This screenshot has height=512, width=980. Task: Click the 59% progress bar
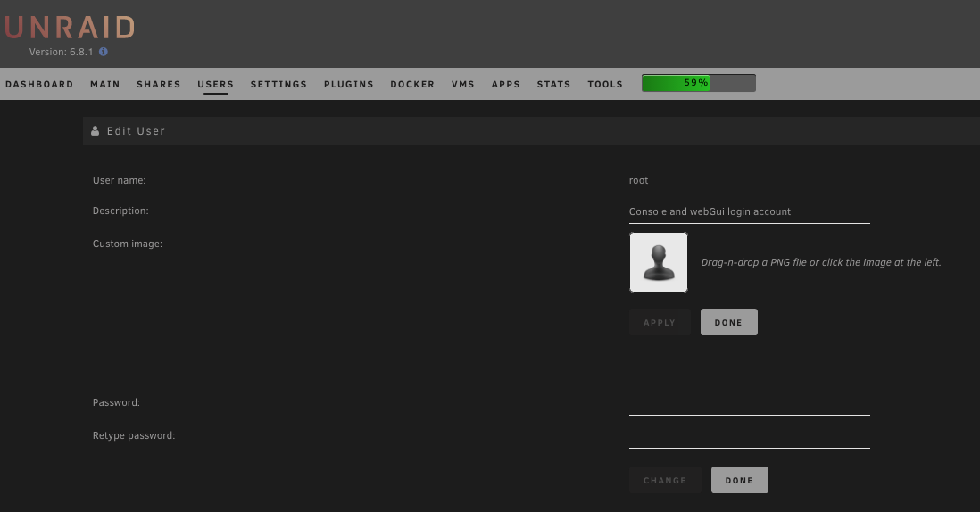point(699,83)
